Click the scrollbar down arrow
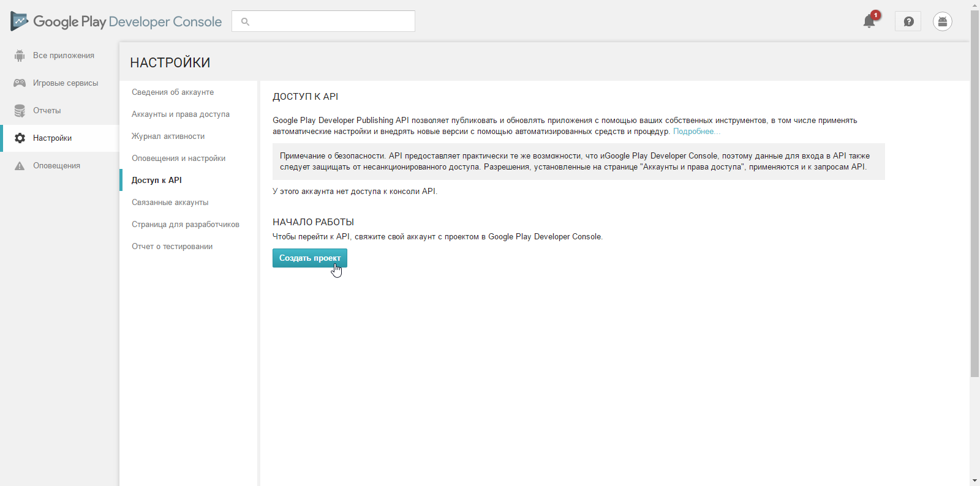Viewport: 980px width, 486px height. (974, 480)
